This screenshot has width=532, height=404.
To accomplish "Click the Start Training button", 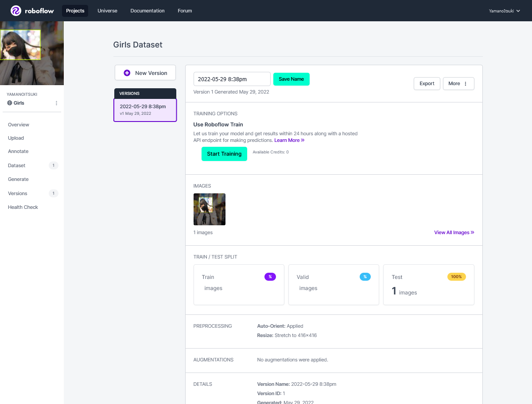I will 224,154.
